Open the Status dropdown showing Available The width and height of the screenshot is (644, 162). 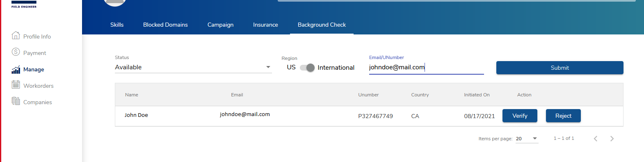coord(193,67)
